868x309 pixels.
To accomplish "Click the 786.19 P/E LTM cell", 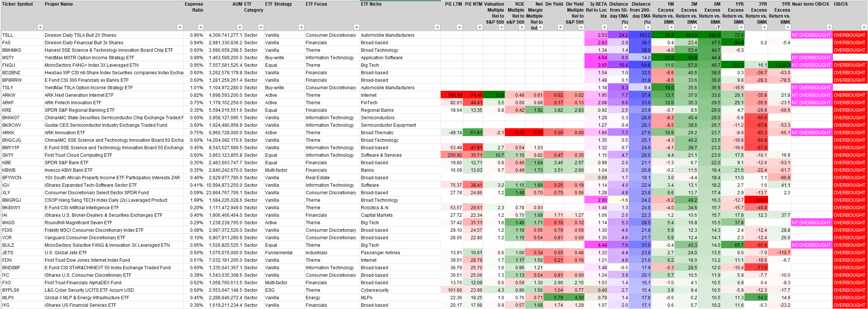I will pos(452,95).
